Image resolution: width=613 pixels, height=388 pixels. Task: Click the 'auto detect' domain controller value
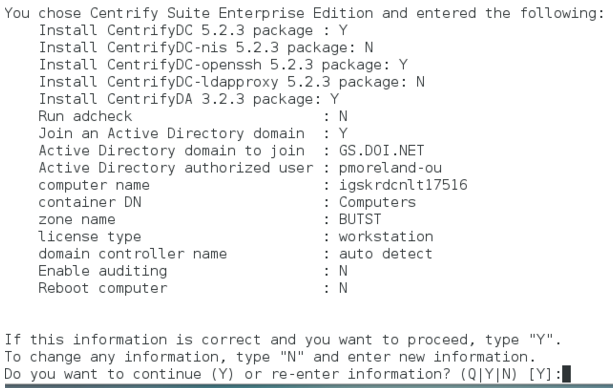coord(385,254)
